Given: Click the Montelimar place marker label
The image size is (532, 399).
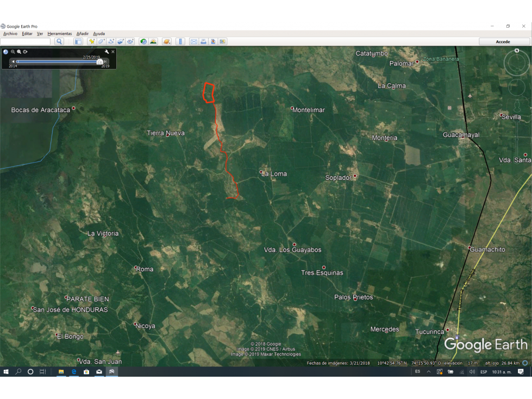Looking at the screenshot, I should pos(309,110).
